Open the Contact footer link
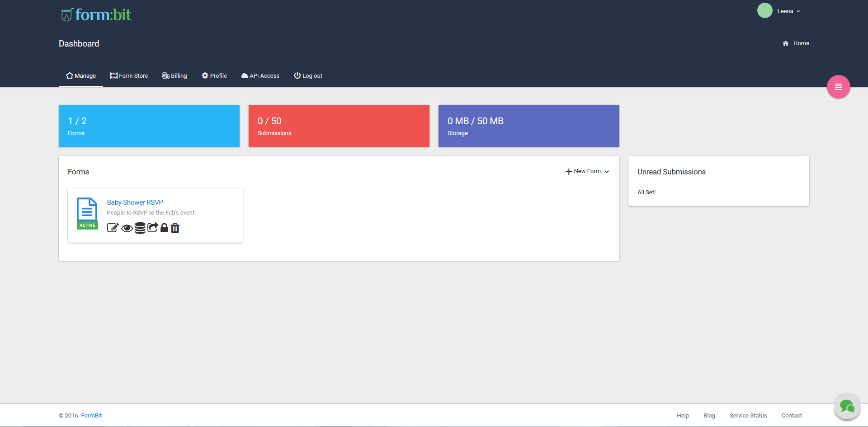Screen dimensions: 868x427 [x=791, y=416]
